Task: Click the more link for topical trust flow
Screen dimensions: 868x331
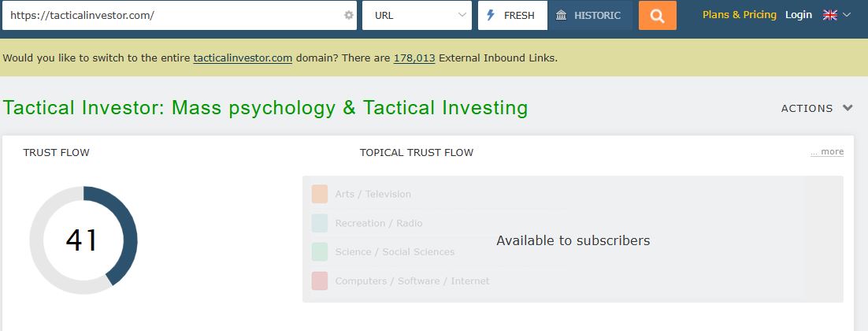Action: 827,152
